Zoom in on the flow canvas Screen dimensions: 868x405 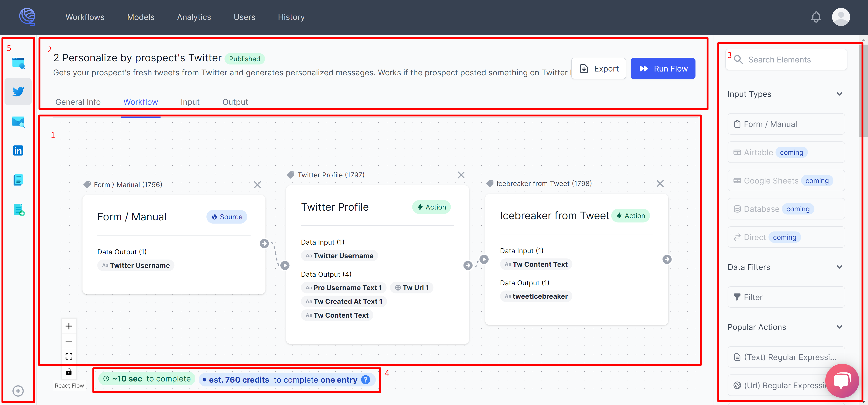[x=69, y=326]
